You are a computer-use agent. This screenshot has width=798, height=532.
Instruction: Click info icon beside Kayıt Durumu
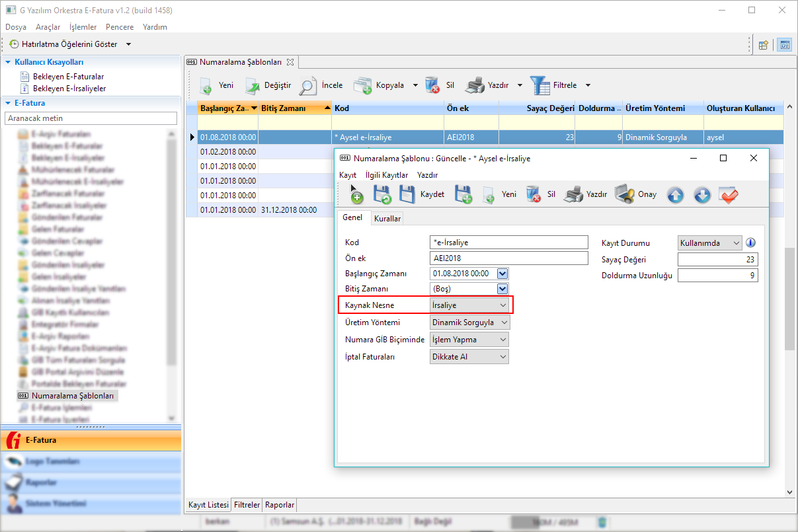tap(750, 243)
